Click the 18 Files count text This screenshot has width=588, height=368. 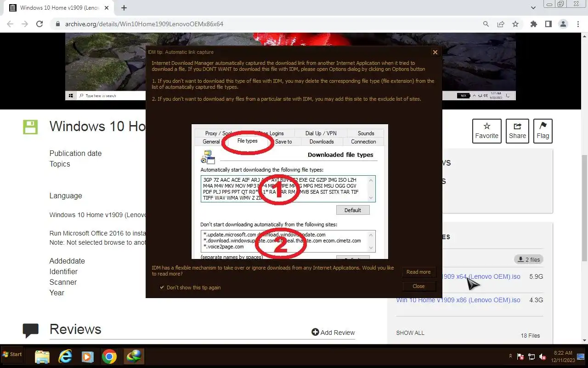click(x=530, y=335)
